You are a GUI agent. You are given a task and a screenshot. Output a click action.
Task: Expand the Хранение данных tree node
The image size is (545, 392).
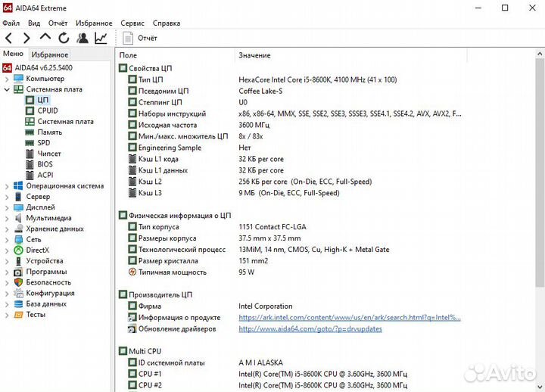(x=7, y=229)
